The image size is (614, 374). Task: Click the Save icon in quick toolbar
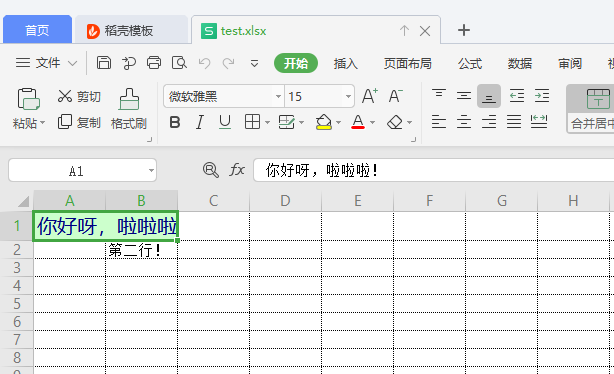(x=104, y=63)
